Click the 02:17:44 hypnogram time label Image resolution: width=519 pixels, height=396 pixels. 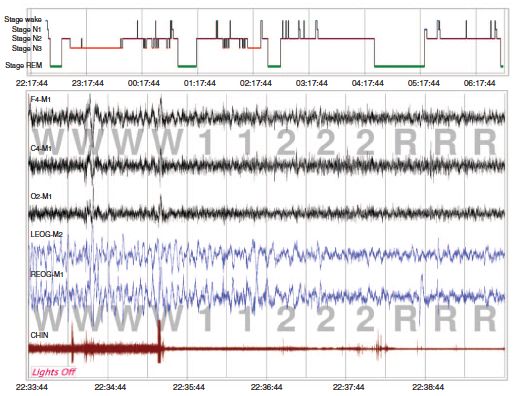(x=256, y=83)
